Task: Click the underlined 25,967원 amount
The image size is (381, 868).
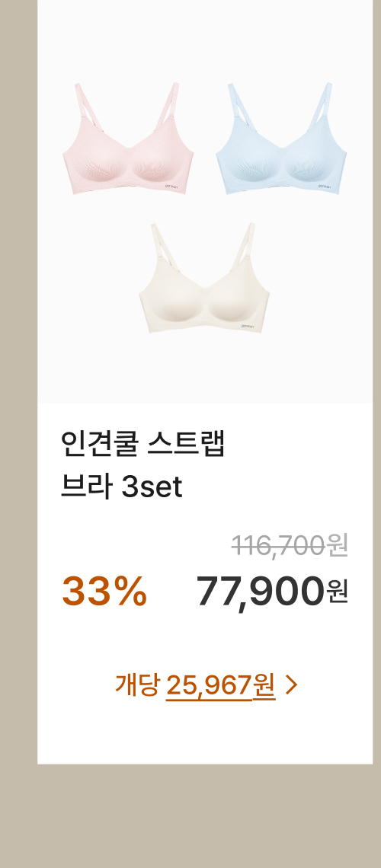Action: tap(220, 687)
